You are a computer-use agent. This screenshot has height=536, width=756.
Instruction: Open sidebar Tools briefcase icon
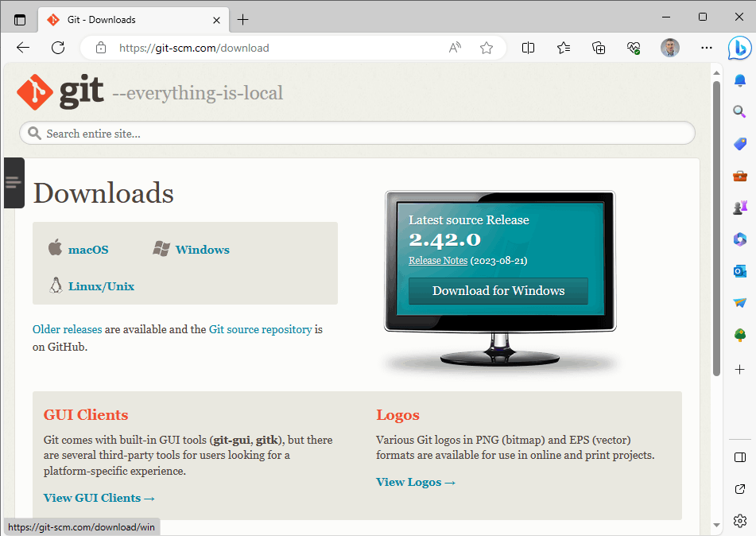[739, 176]
